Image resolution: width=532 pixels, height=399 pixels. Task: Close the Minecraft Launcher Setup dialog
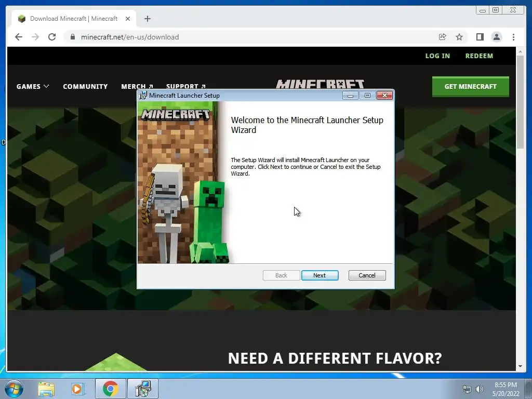coord(384,96)
